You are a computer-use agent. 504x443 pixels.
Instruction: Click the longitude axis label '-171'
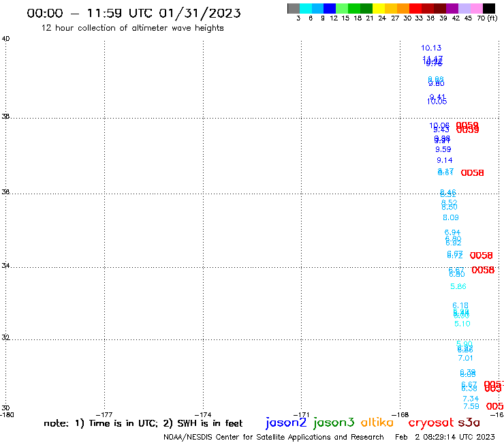tap(302, 414)
